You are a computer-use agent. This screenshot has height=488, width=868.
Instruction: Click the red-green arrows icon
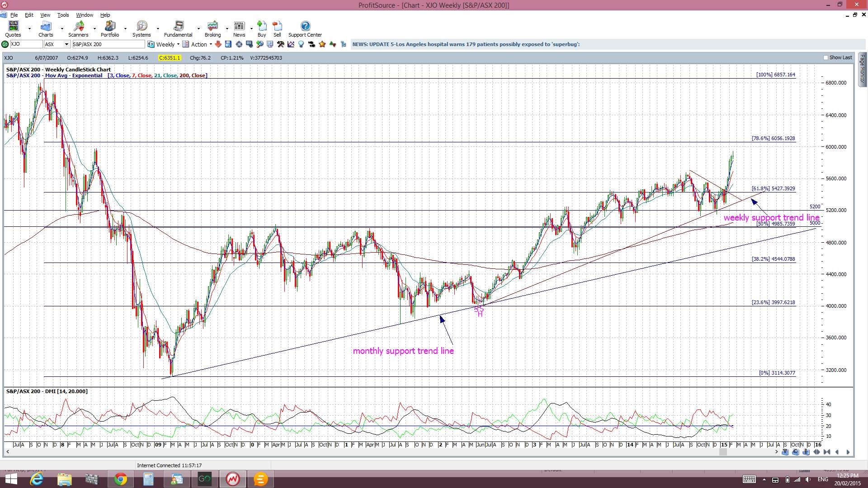[x=333, y=44]
